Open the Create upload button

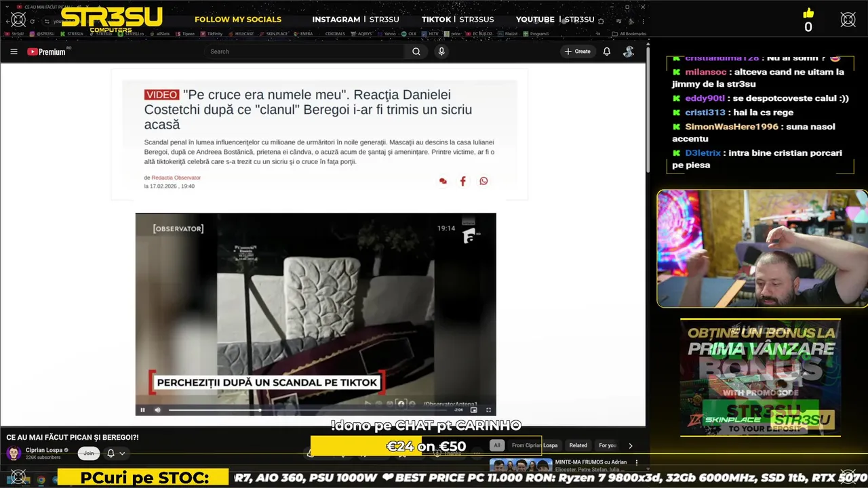tap(577, 52)
